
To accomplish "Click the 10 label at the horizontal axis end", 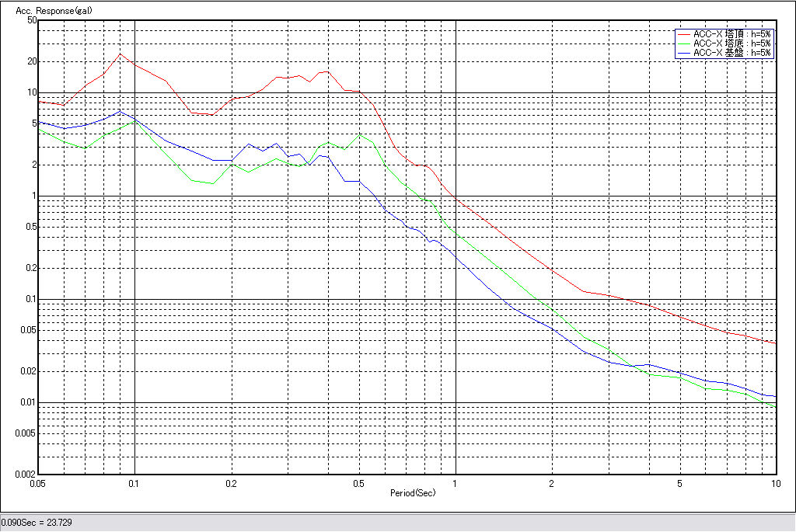I will pos(775,483).
